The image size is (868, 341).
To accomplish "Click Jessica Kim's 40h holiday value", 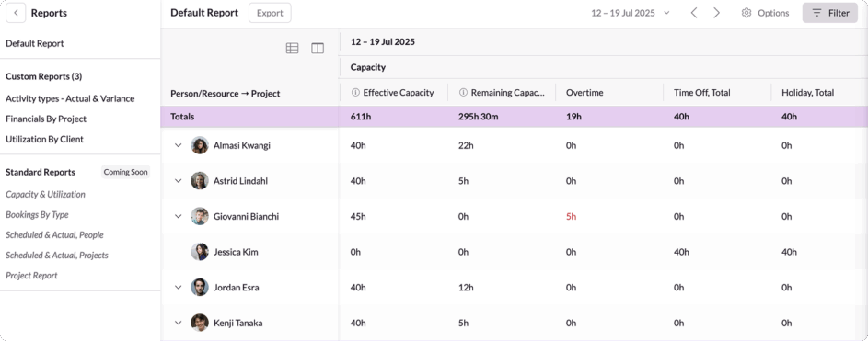I will [790, 252].
